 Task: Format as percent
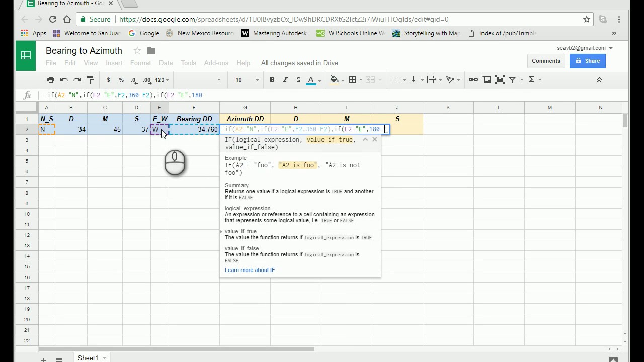click(121, 80)
